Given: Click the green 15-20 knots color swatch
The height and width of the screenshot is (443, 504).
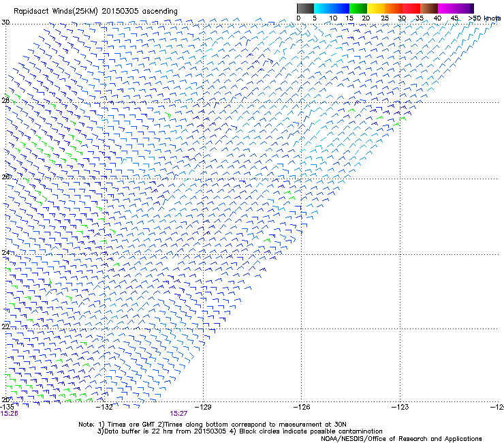Looking at the screenshot, I should coord(358,8).
